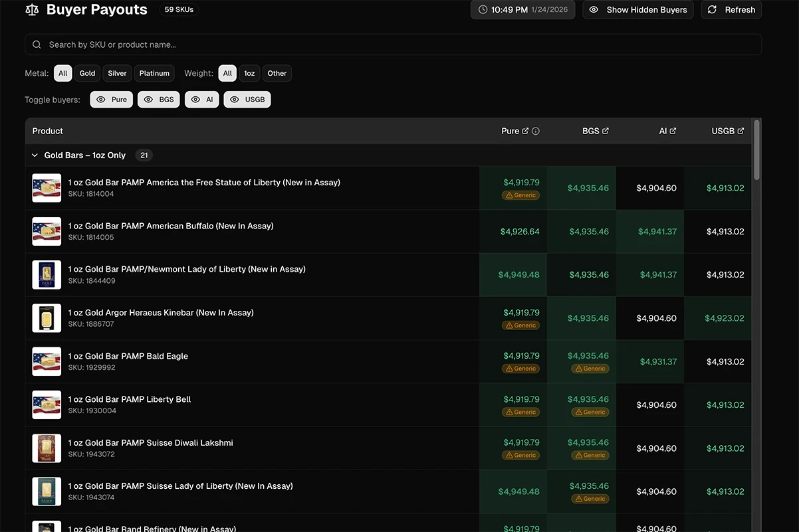799x532 pixels.
Task: Toggle the AI buyer visibility
Action: [x=201, y=98]
